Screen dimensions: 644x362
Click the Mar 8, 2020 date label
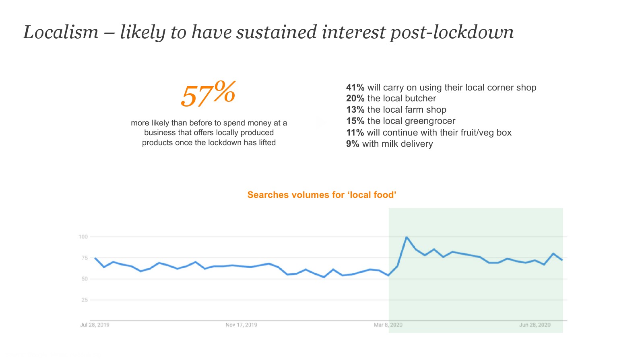388,325
